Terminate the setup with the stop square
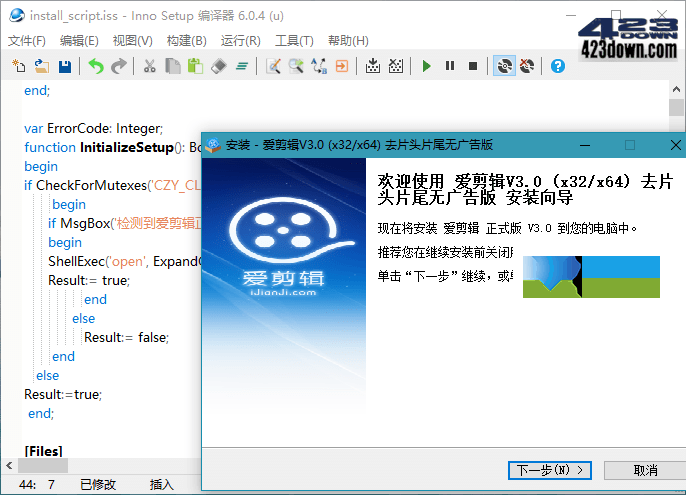This screenshot has width=686, height=495. pyautogui.click(x=472, y=66)
